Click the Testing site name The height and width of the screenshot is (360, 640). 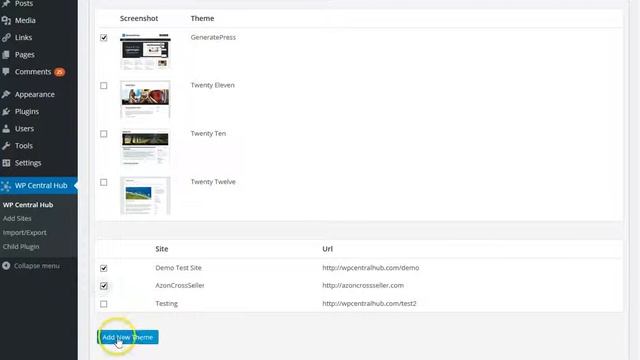tap(167, 304)
